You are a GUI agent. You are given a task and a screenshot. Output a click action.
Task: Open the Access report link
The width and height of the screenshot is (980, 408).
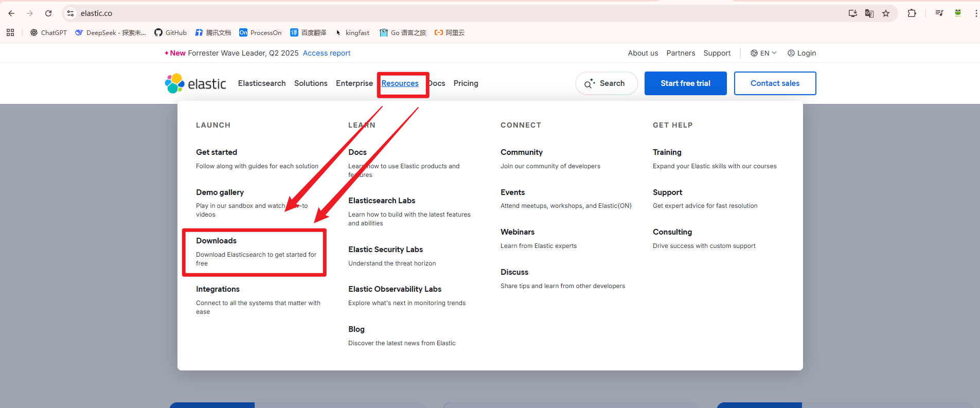pos(327,53)
